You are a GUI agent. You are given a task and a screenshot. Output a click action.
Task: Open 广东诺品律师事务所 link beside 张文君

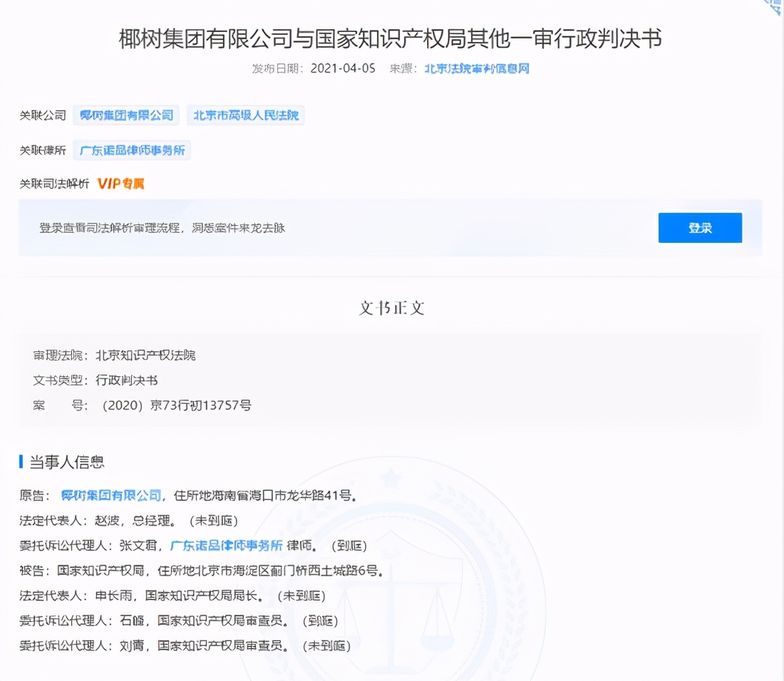[226, 546]
